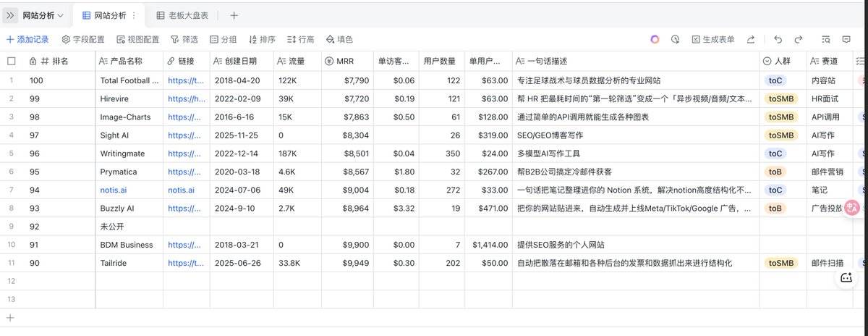Click notis.ai product name link
The image size is (868, 336).
pyautogui.click(x=114, y=190)
